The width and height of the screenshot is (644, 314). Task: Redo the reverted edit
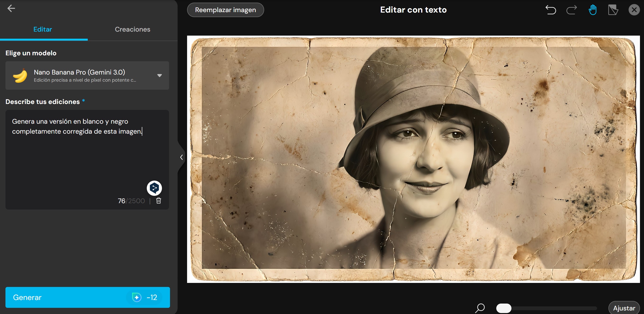tap(572, 10)
